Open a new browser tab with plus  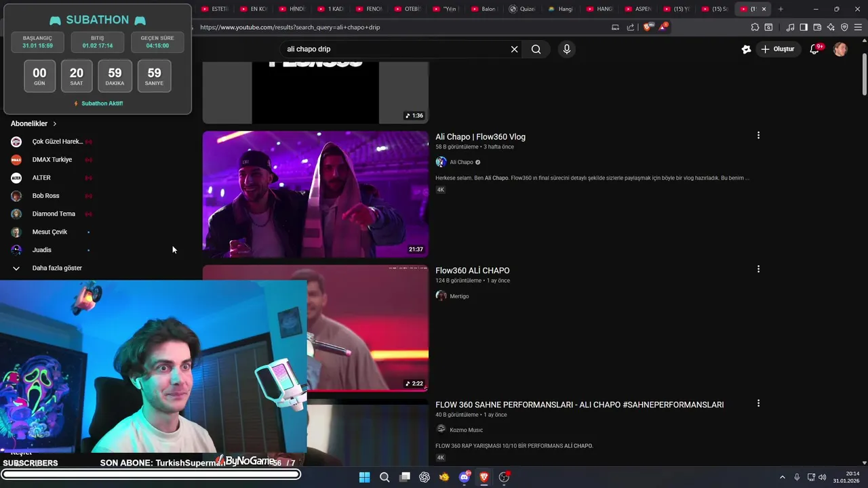point(781,9)
